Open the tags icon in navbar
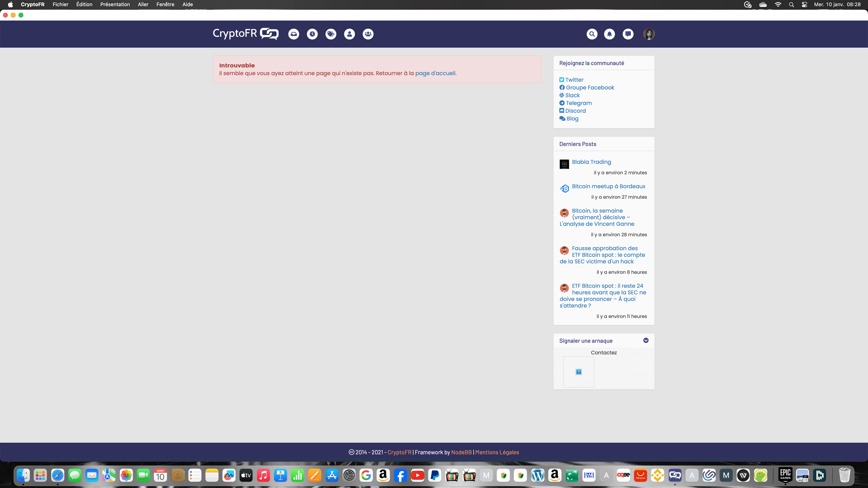This screenshot has height=488, width=868. [x=331, y=34]
